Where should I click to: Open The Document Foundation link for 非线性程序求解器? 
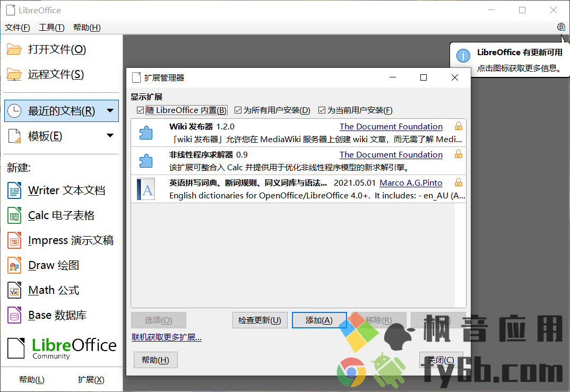391,155
